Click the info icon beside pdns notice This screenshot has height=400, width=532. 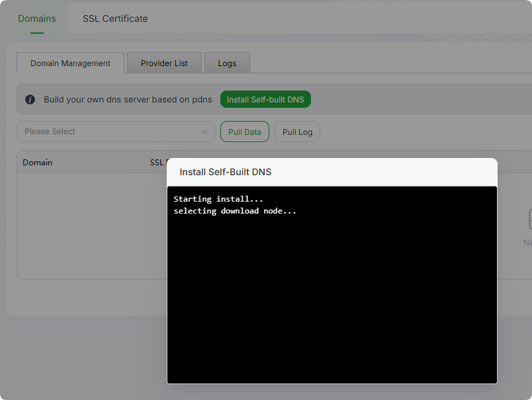30,99
